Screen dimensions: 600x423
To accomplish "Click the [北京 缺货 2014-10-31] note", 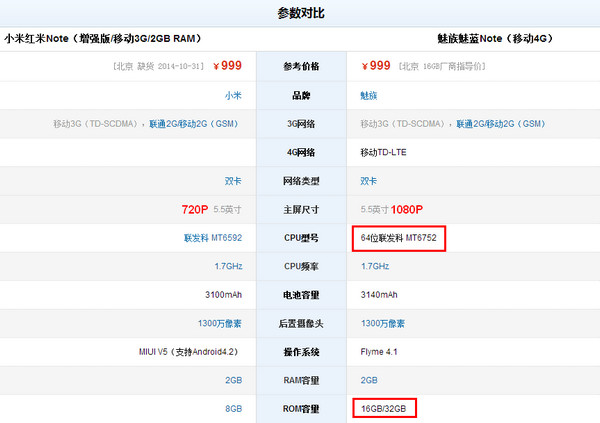I will tap(158, 66).
